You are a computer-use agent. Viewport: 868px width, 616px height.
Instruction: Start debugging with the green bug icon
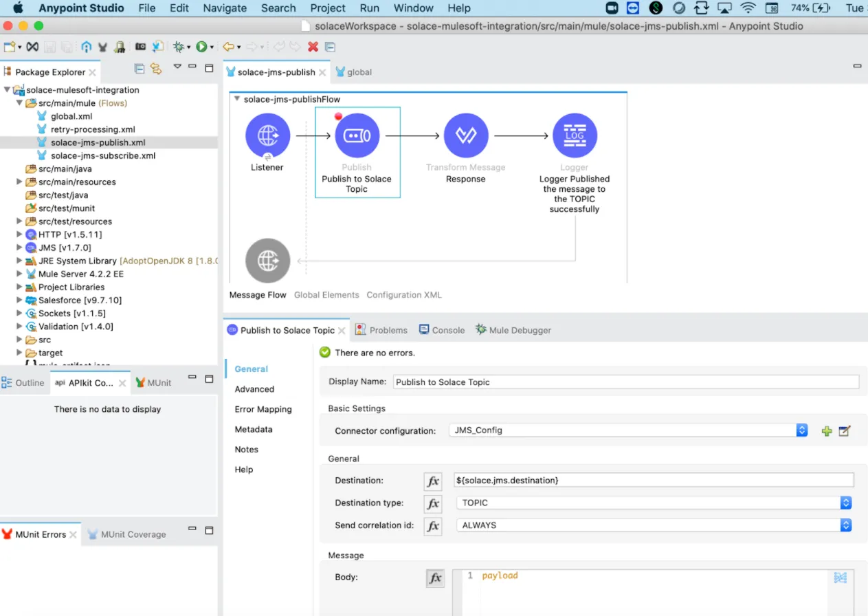pos(179,47)
